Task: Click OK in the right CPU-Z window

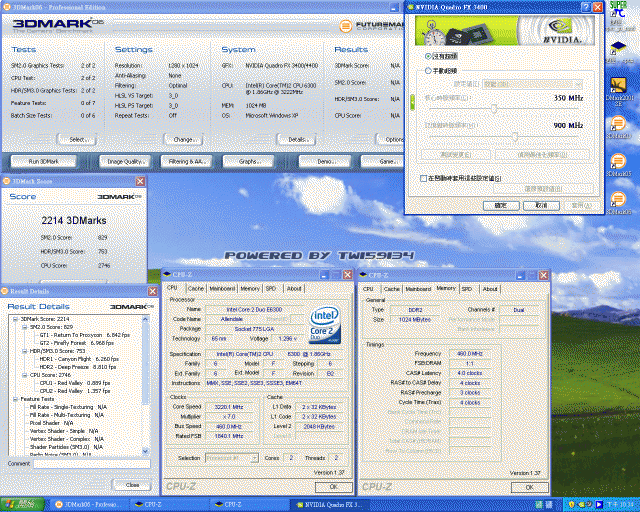Action: pos(529,487)
